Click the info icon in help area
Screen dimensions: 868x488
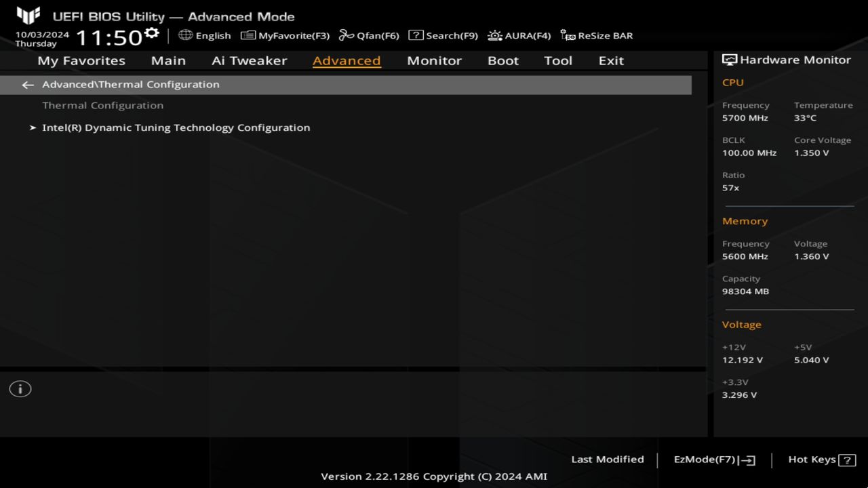click(20, 389)
